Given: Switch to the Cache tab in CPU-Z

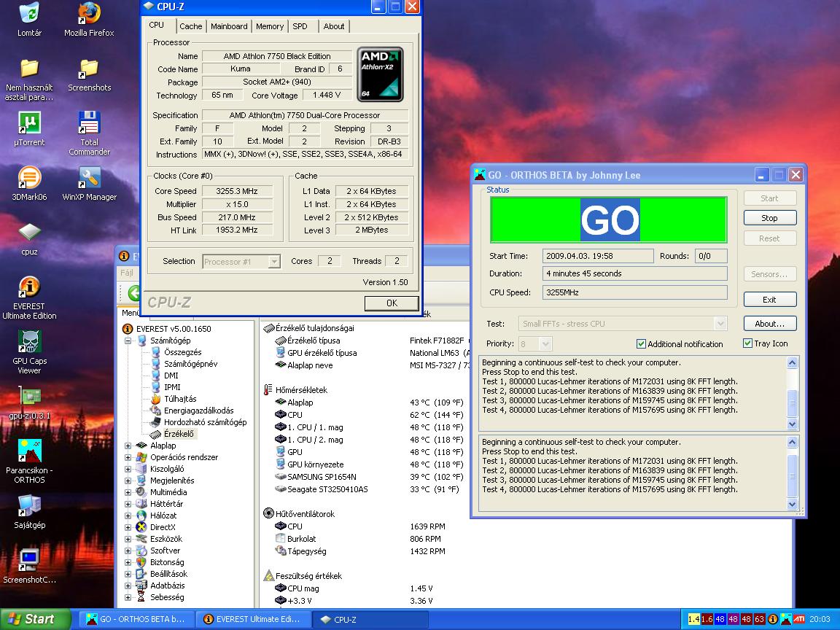Looking at the screenshot, I should tap(191, 26).
